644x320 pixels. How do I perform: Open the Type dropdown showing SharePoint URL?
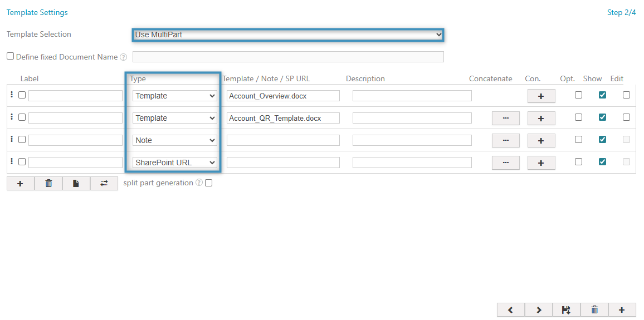tap(175, 163)
